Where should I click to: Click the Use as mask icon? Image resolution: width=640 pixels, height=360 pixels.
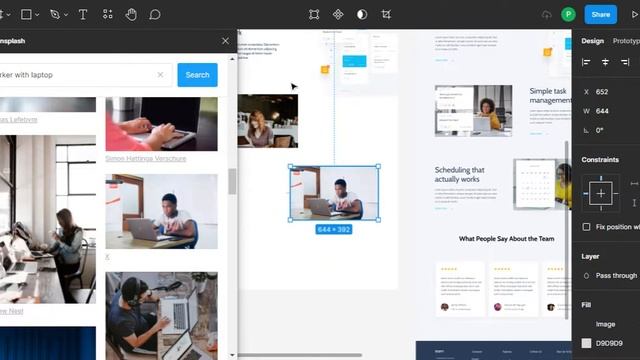point(362,15)
